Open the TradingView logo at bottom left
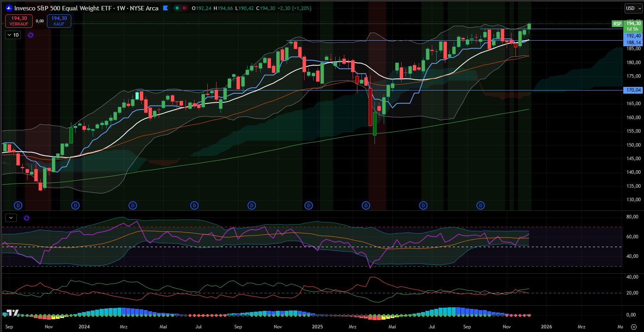 12,313
